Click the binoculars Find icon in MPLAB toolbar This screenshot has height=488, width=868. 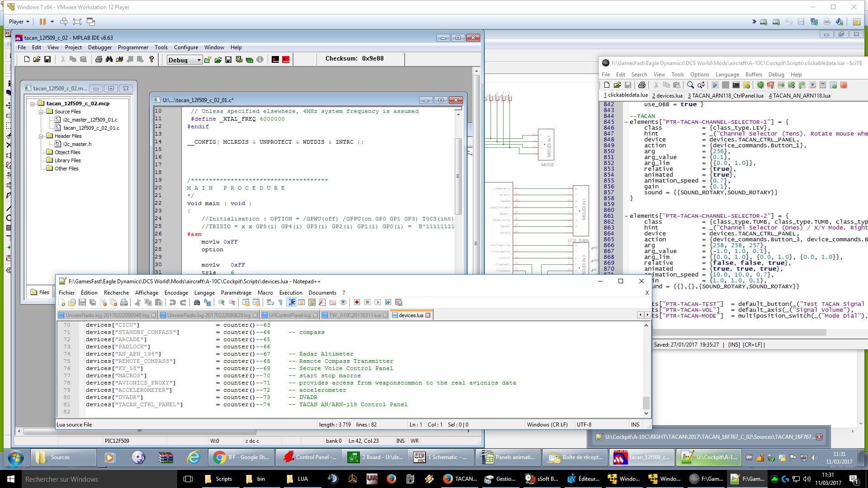coord(109,59)
